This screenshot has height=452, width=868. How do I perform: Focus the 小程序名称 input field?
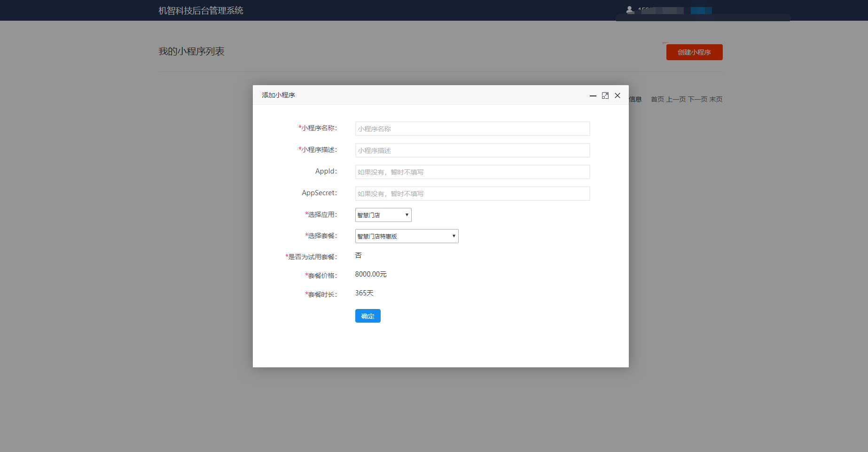[472, 128]
